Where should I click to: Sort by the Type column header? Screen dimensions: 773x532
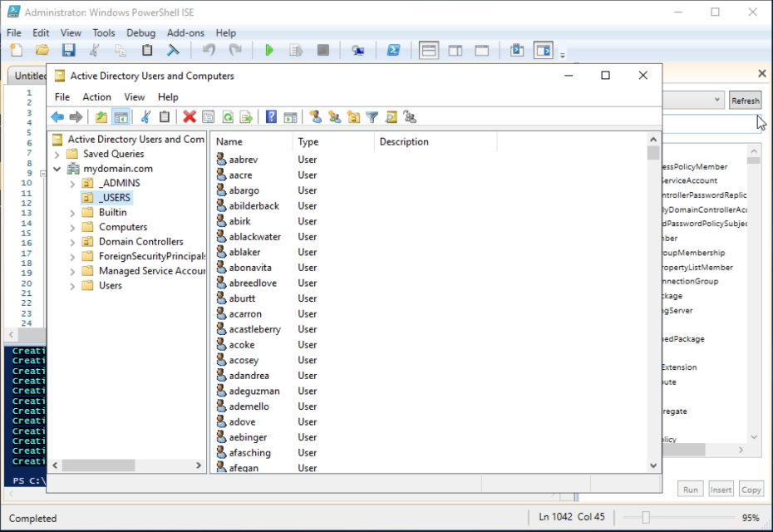pyautogui.click(x=333, y=142)
